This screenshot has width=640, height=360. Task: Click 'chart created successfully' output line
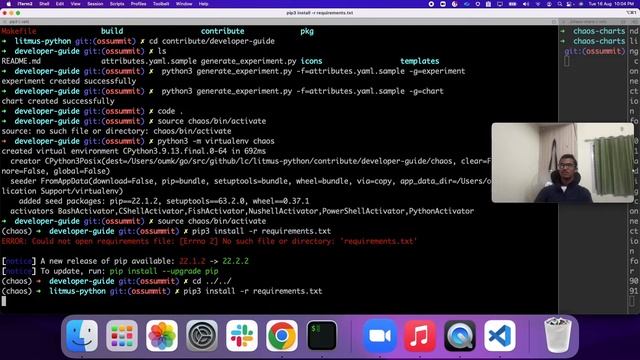click(x=58, y=101)
